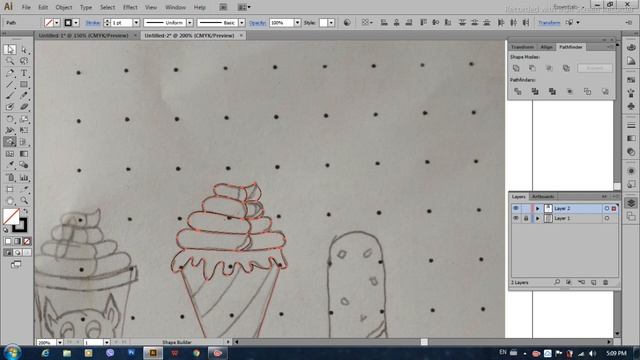Screen dimensions: 640x360
Task: Enable Draw Behind mode in toolbox
Action: point(17,253)
